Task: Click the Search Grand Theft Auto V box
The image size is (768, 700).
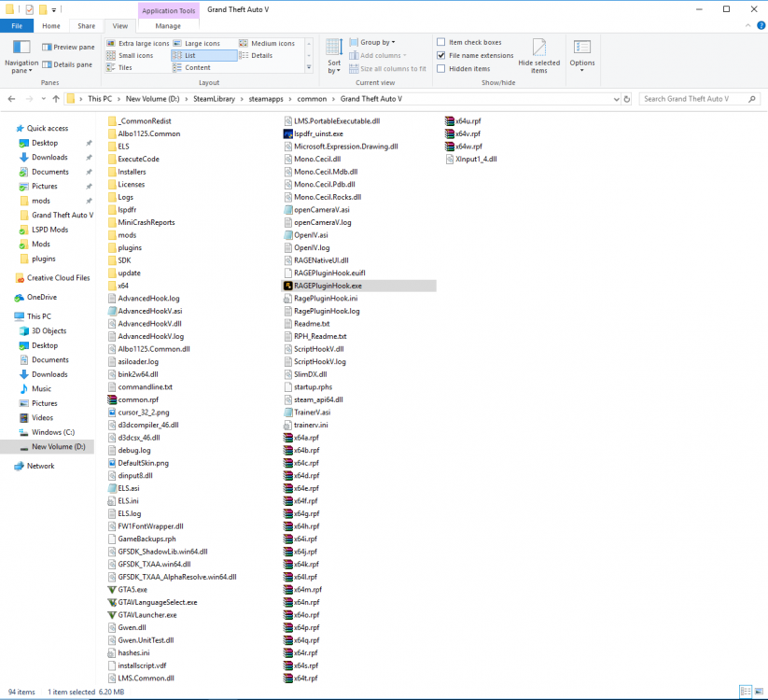Action: pos(700,99)
